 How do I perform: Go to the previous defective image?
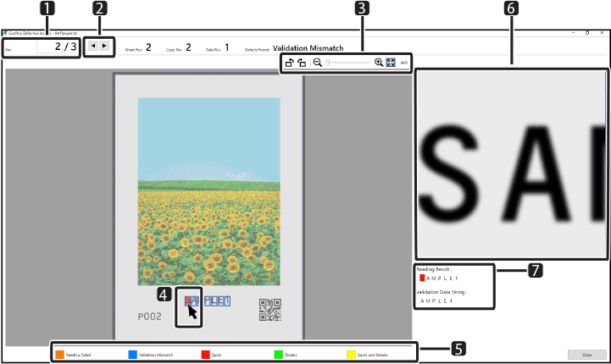point(93,46)
